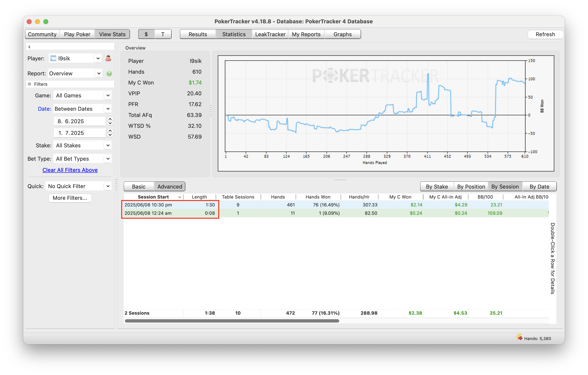This screenshot has width=588, height=375.
Task: Switch to the Graphs tab
Action: point(343,34)
